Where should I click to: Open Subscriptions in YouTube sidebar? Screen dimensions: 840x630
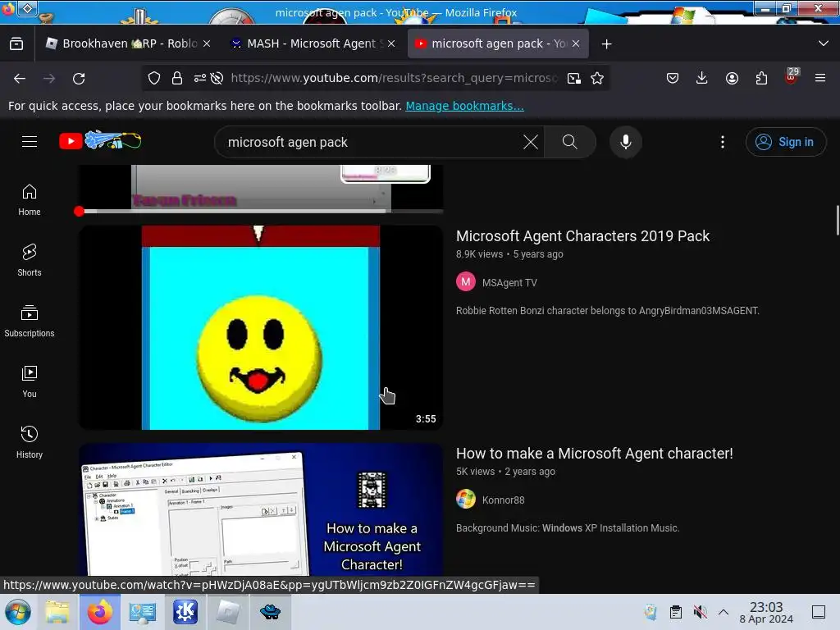click(x=30, y=321)
